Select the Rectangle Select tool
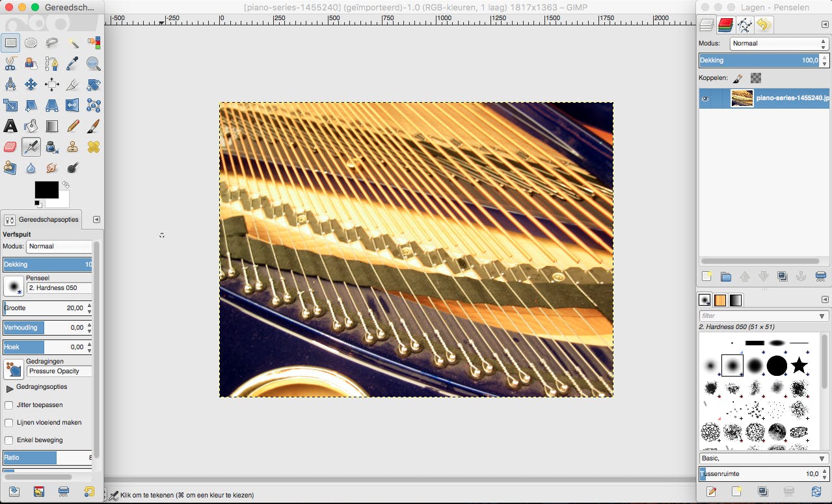832x504 pixels. [x=10, y=44]
